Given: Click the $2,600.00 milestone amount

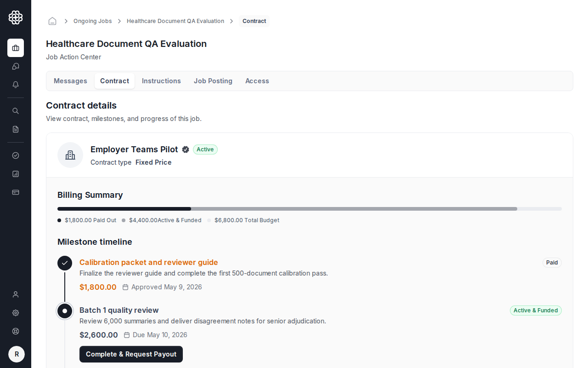Looking at the screenshot, I should [99, 335].
